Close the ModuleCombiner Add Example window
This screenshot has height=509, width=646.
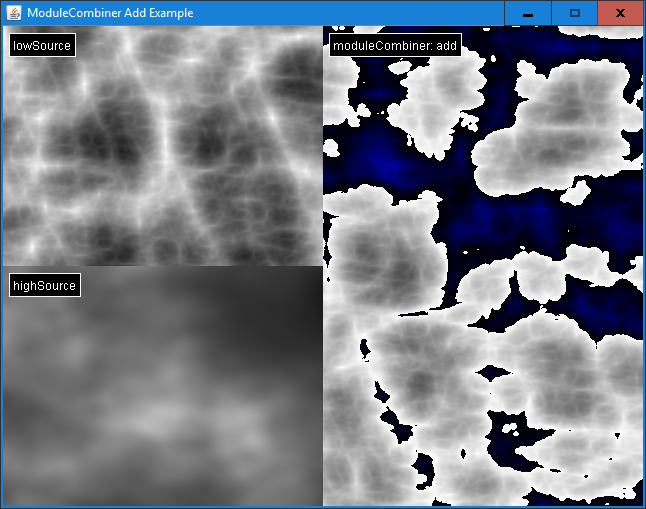coord(620,13)
